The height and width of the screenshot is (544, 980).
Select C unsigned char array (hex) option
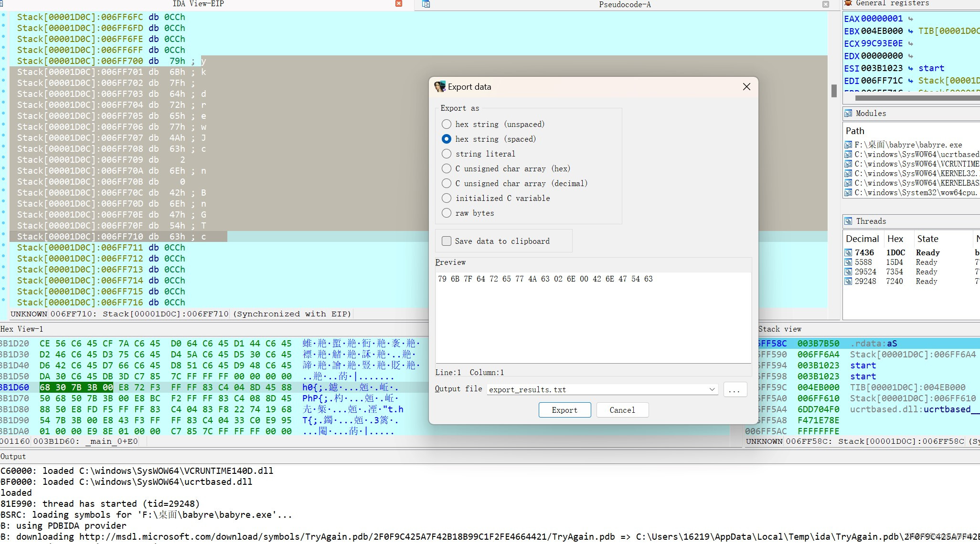tap(447, 168)
